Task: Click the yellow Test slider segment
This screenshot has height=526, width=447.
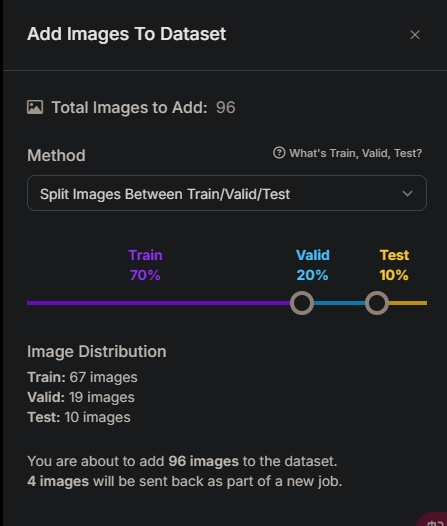Action: click(x=408, y=303)
